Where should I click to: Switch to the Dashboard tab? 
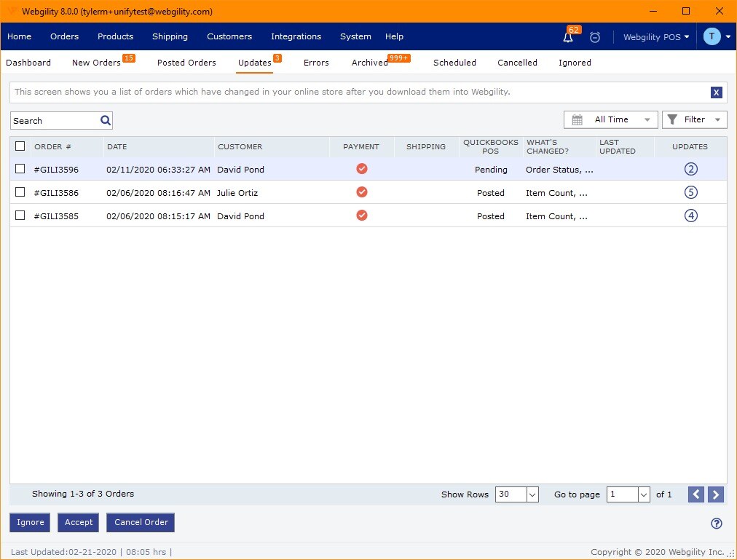click(28, 63)
